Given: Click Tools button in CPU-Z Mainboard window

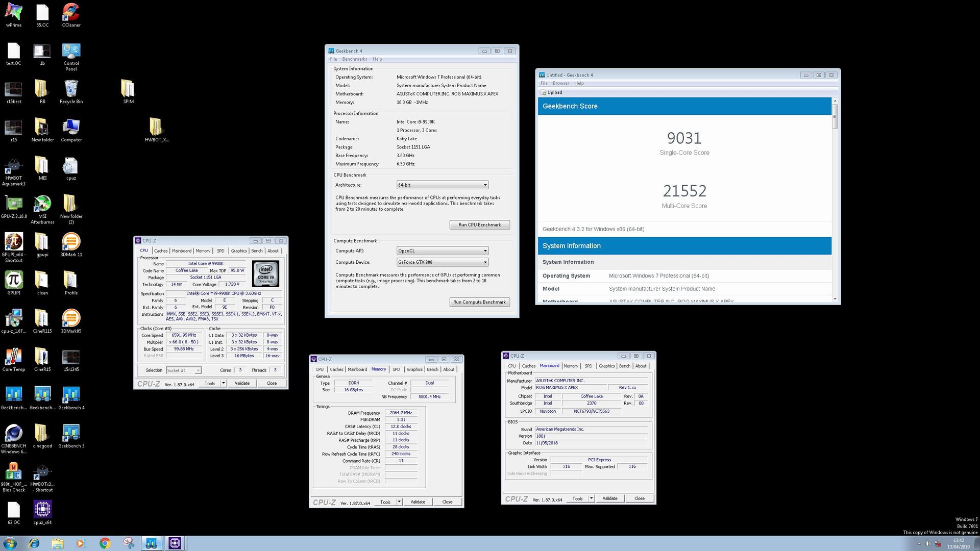Looking at the screenshot, I should pos(577,498).
